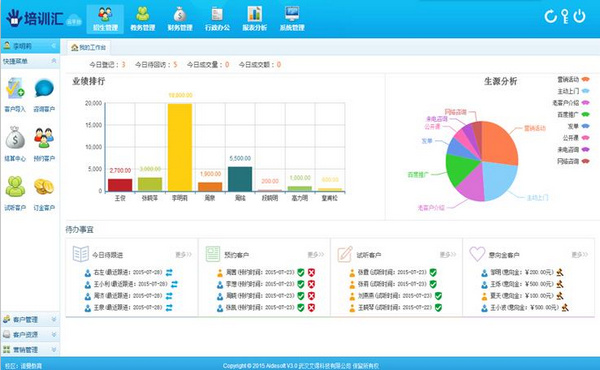The height and width of the screenshot is (370, 600).
Task: Click the teal 5,500.00 bar
Action: [240, 179]
